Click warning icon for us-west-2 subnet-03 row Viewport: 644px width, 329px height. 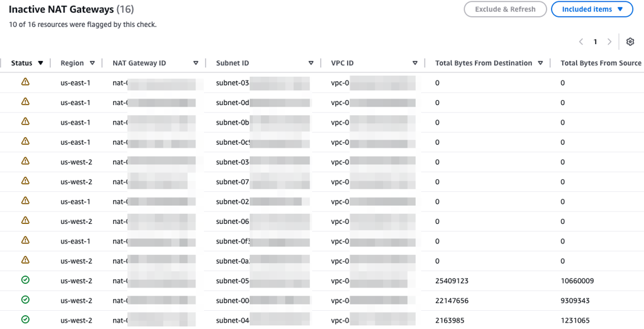pos(25,161)
